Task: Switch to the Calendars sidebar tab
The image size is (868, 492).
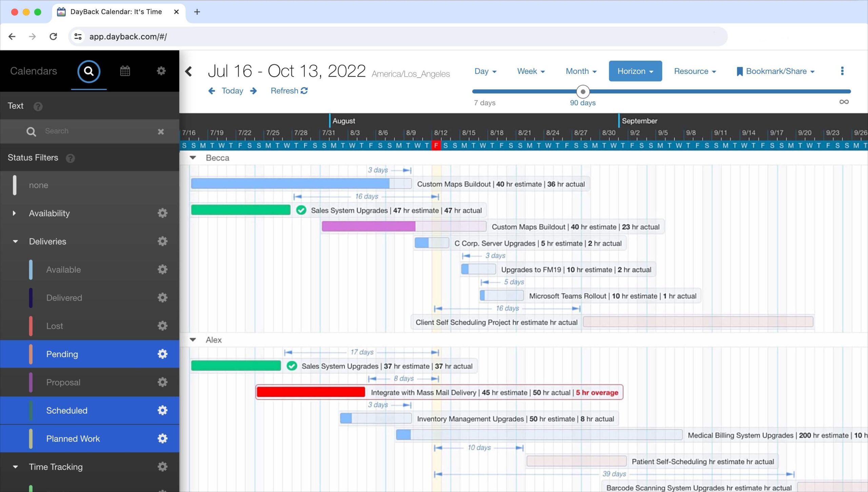Action: [x=34, y=71]
